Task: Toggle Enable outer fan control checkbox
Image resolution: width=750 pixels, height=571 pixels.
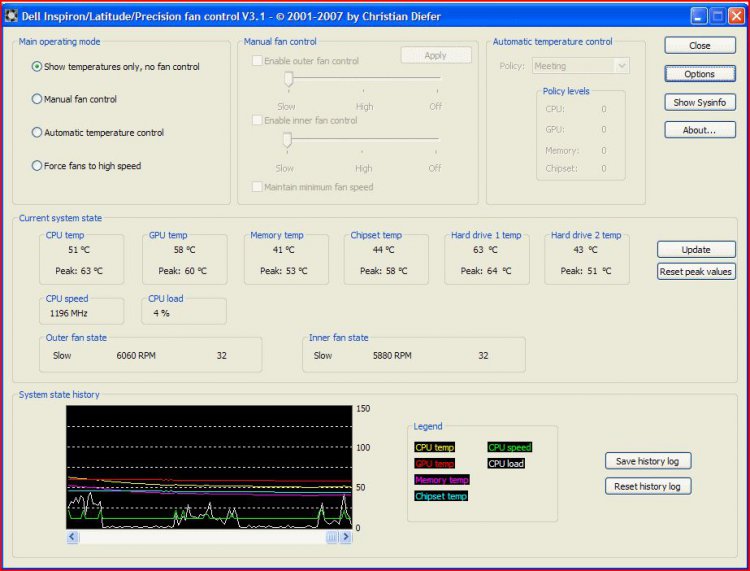Action: coord(257,61)
